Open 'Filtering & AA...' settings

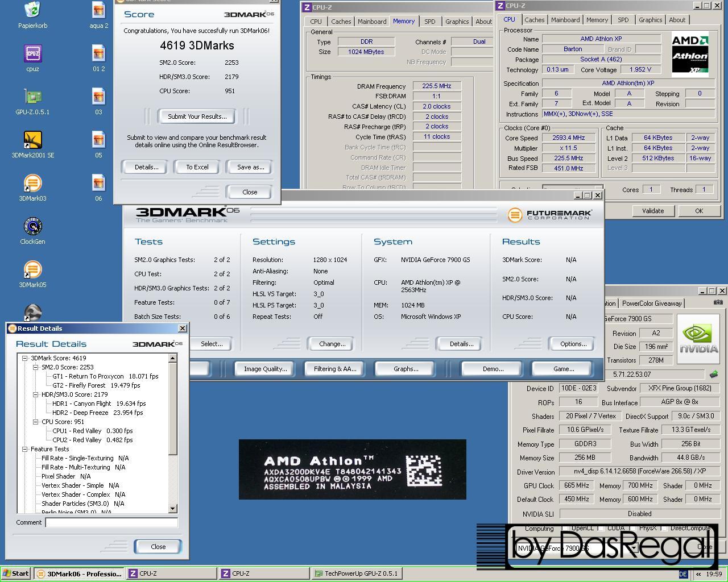pyautogui.click(x=335, y=369)
